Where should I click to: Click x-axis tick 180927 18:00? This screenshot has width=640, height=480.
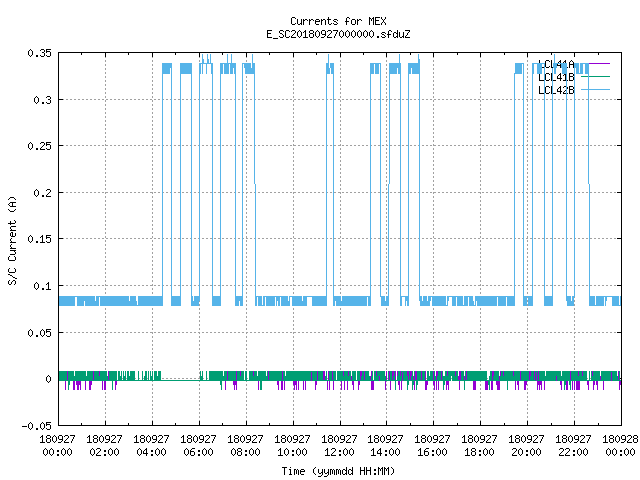coord(479,446)
